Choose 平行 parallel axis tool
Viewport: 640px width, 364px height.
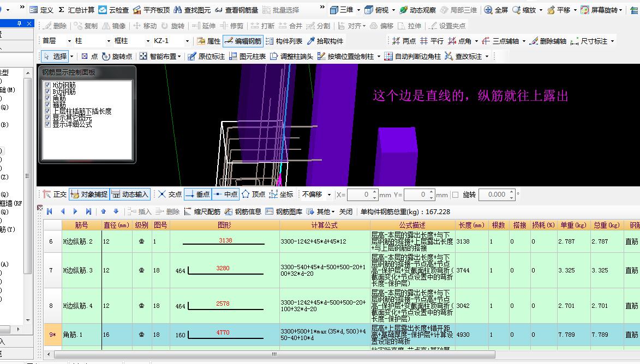coord(432,41)
